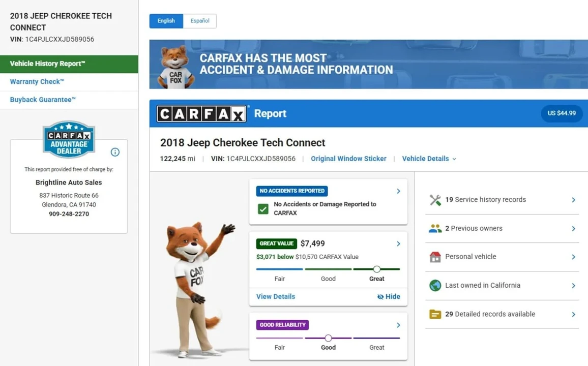The width and height of the screenshot is (588, 366).
Task: Click the NO ACCIDENTS REPORTED badge
Action: [x=292, y=191]
